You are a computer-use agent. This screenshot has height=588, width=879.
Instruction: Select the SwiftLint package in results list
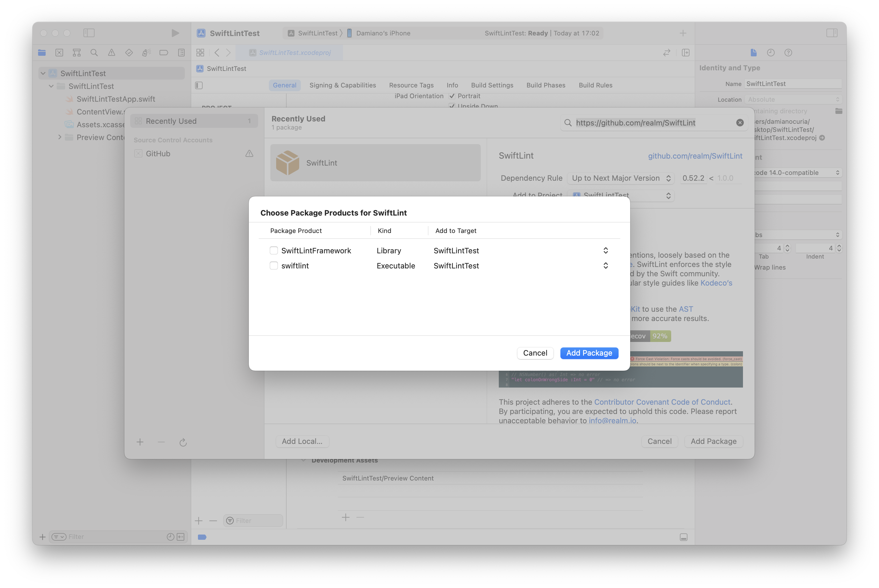coord(375,163)
